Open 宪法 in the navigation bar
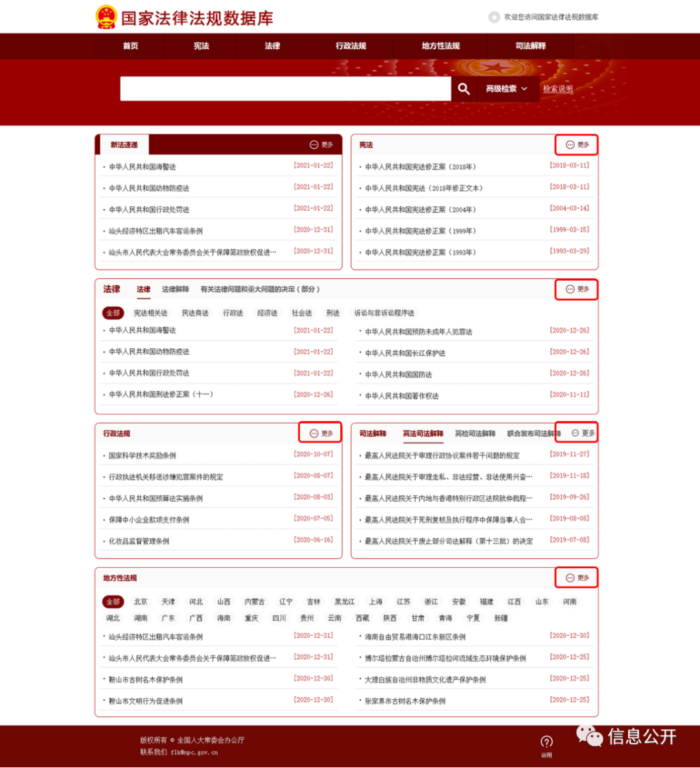The width and height of the screenshot is (700, 768). point(202,46)
